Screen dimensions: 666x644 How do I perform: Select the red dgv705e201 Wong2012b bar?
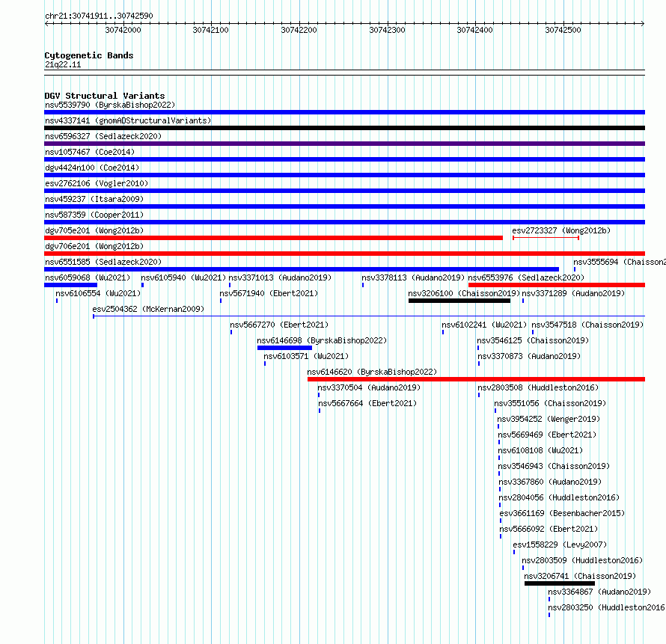point(274,238)
